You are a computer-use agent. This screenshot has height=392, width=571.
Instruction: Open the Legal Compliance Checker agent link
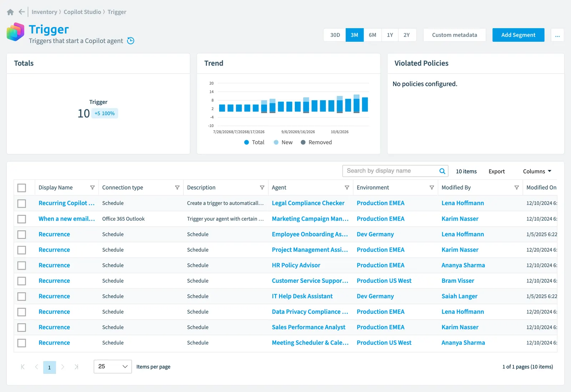tap(308, 203)
